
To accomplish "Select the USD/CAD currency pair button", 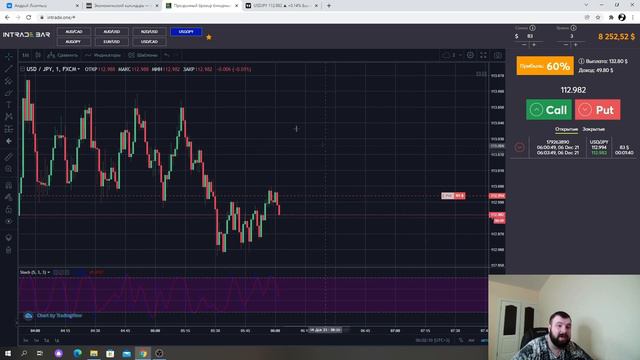I will point(149,42).
